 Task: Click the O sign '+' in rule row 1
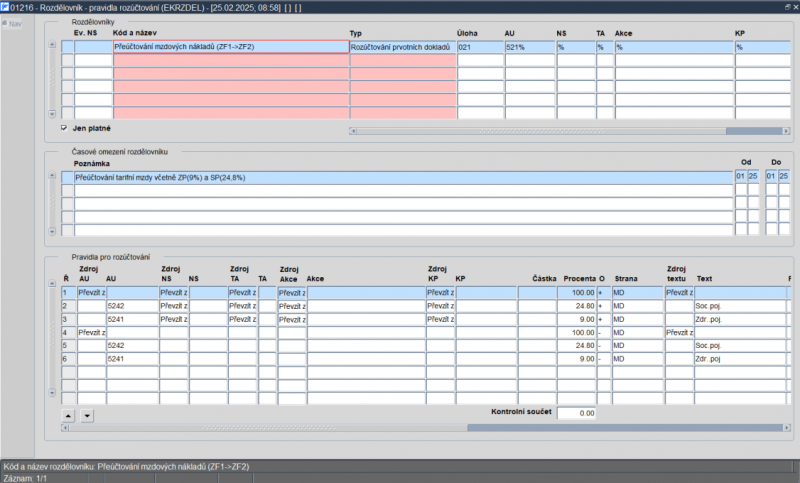pos(604,293)
